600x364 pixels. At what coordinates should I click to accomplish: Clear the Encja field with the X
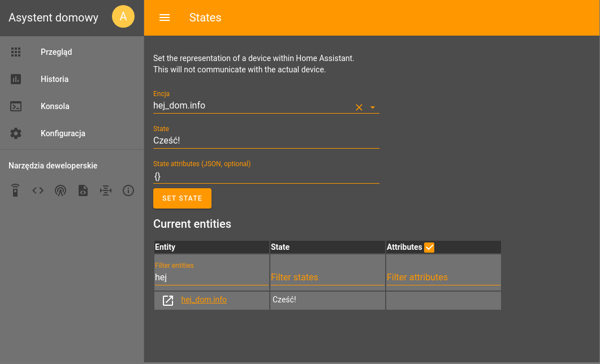click(359, 107)
